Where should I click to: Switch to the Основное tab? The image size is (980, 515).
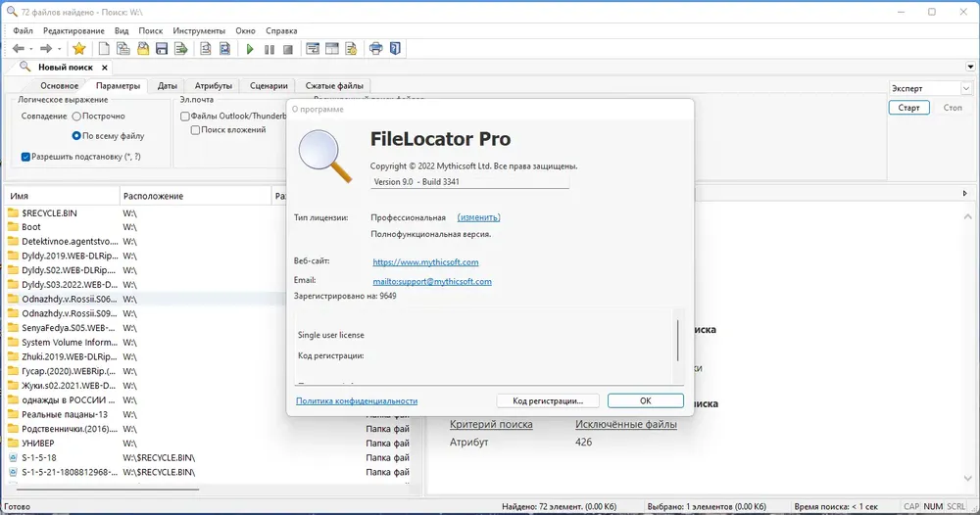pyautogui.click(x=60, y=85)
